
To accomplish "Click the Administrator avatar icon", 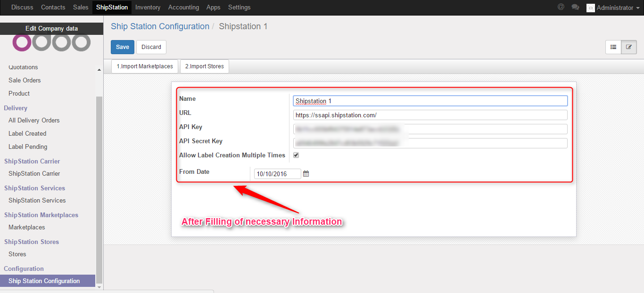I will pos(590,8).
